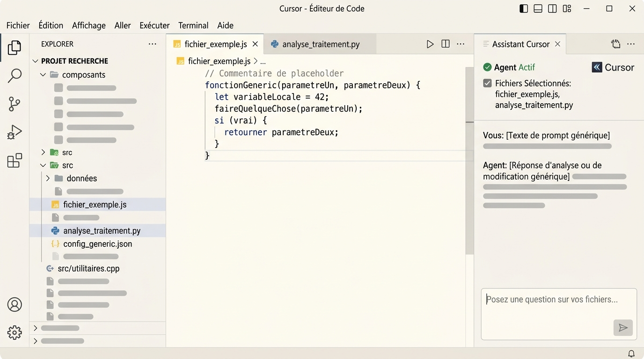
Task: Open the Search magnifier in activity bar
Action: tap(15, 75)
